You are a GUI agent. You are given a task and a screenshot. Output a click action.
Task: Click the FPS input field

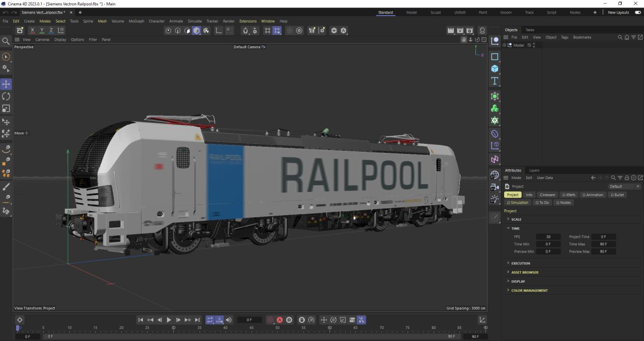pyautogui.click(x=548, y=237)
